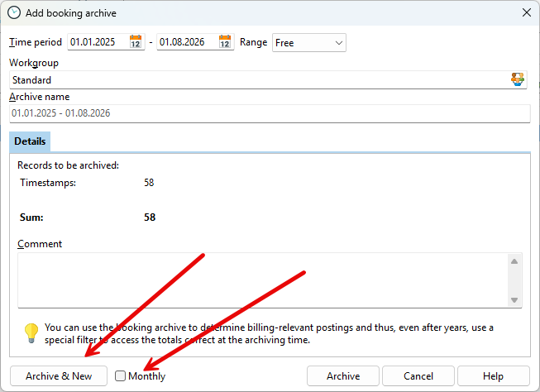The image size is (540, 392).
Task: Open the start date calendar picker
Action: [136, 42]
